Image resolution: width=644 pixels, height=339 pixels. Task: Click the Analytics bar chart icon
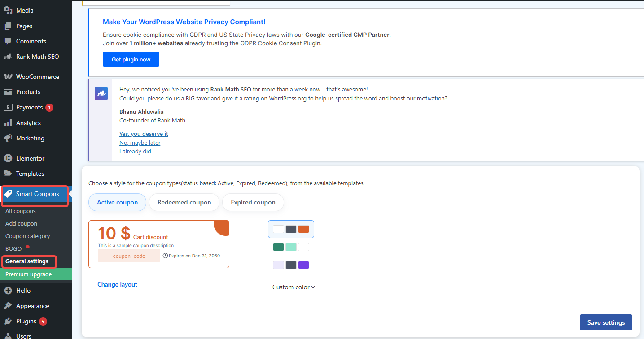coord(8,123)
